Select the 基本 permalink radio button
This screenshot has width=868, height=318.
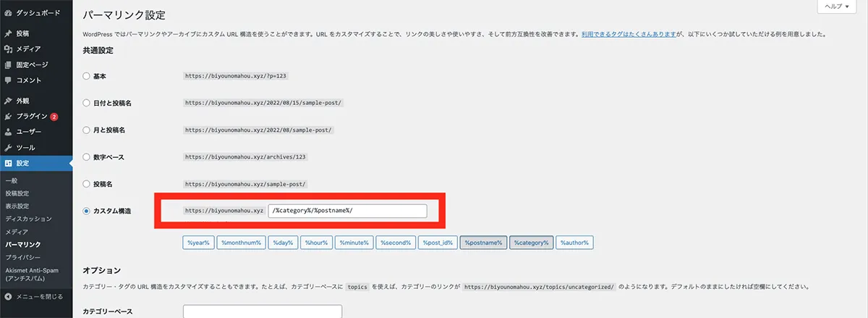(x=87, y=76)
